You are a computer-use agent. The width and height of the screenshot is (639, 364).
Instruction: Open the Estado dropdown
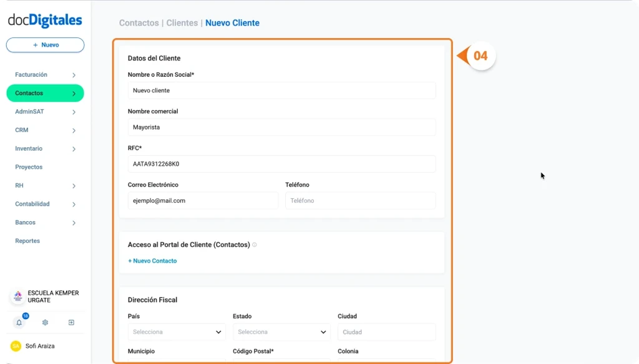(x=281, y=332)
